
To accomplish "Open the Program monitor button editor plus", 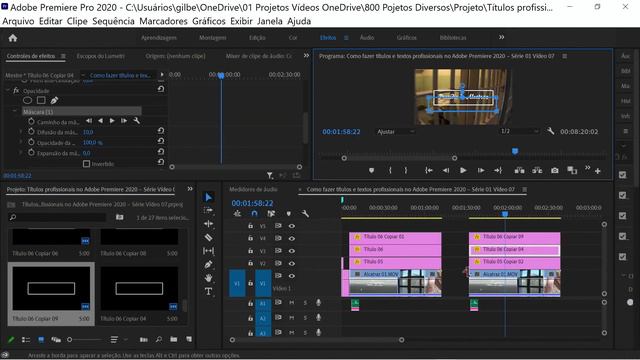I will tap(598, 171).
